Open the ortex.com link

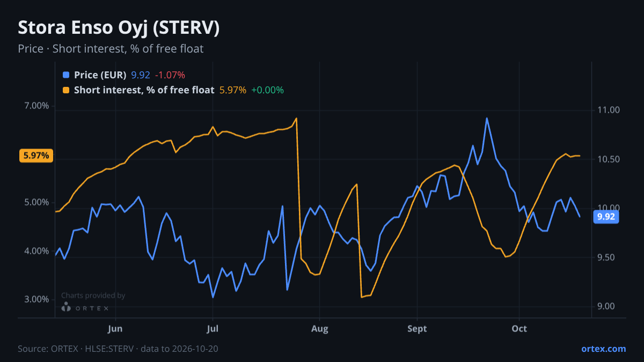(x=604, y=349)
